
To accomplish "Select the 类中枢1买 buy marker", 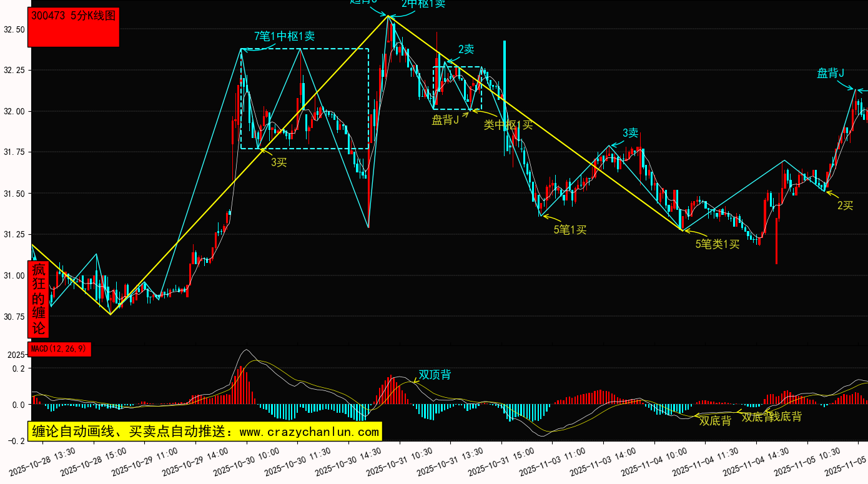I will point(508,124).
